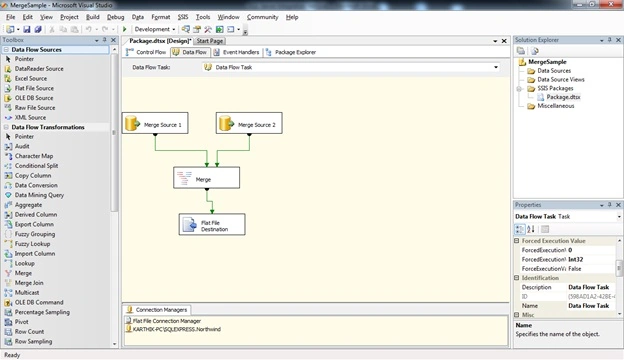
Task: Click the Description property value field
Action: click(591, 287)
